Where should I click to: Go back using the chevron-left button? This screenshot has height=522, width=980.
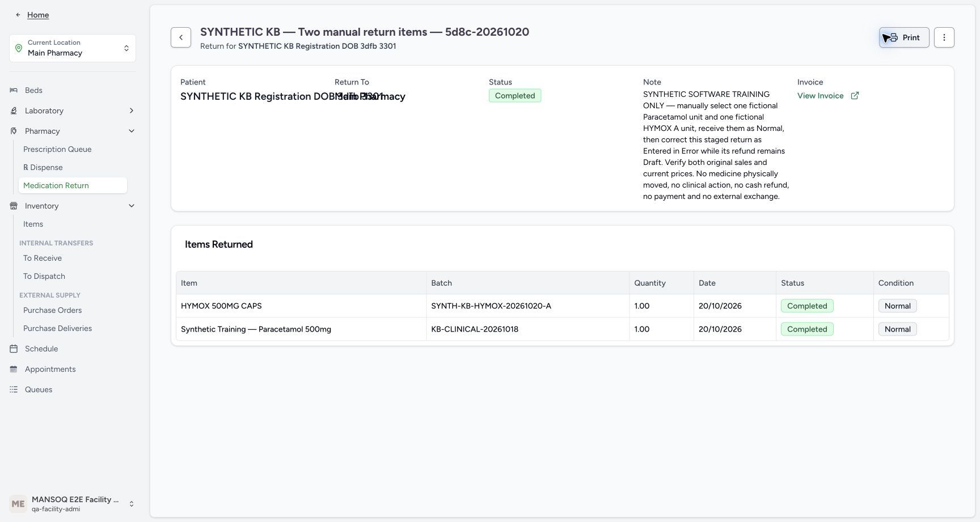click(181, 37)
